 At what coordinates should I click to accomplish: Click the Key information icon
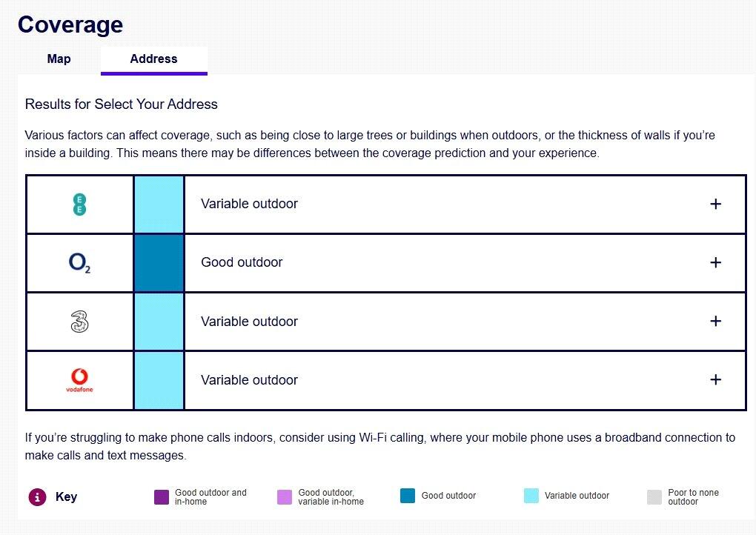click(37, 497)
